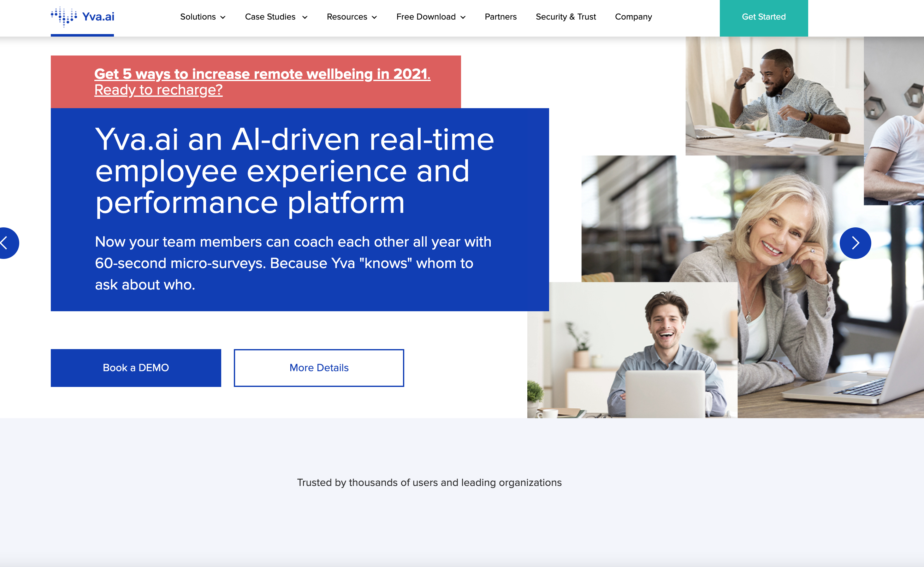The image size is (924, 567).
Task: Click the Trusted by thousands of users text
Action: 429,482
